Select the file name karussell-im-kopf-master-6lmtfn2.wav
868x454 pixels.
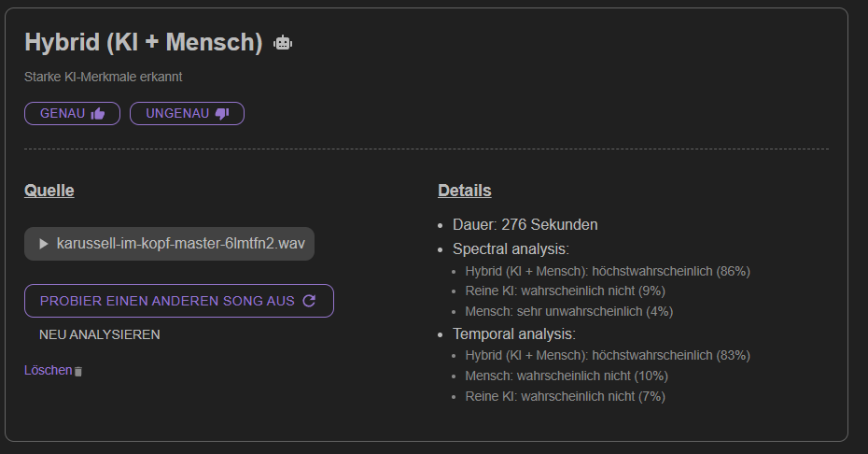(180, 244)
